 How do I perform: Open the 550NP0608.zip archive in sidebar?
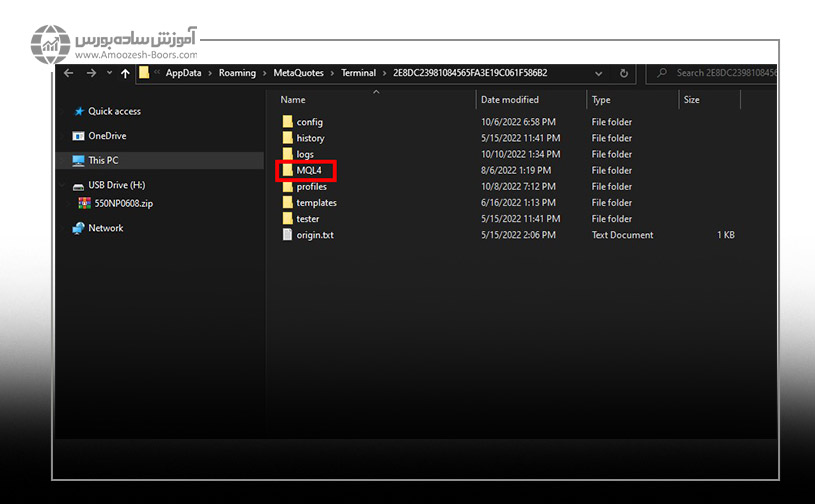(x=123, y=203)
